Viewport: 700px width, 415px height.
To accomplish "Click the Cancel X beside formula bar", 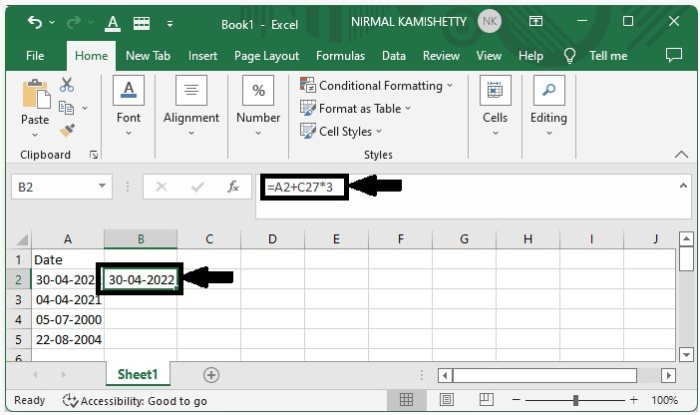I will (x=162, y=187).
